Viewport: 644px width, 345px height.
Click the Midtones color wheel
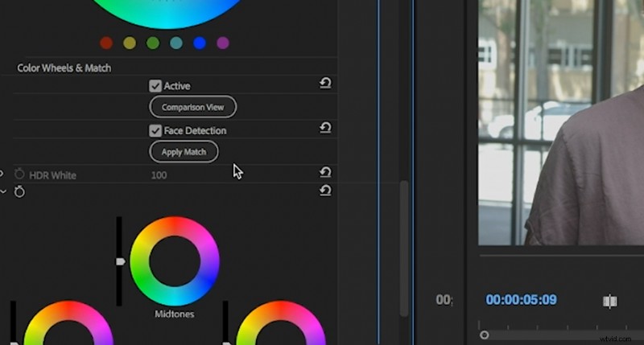(175, 261)
